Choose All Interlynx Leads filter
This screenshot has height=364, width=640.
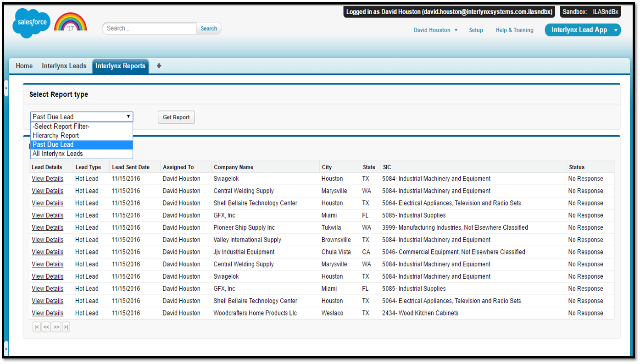tap(57, 154)
